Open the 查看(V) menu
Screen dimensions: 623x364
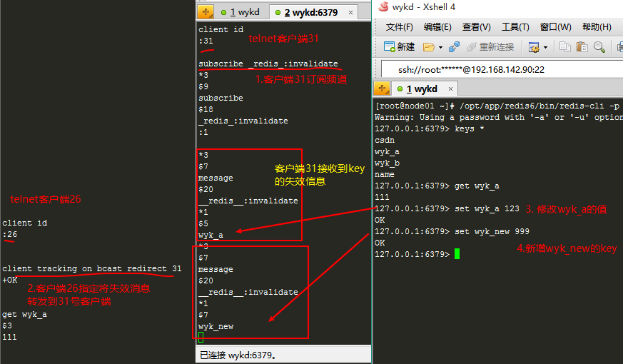477,27
